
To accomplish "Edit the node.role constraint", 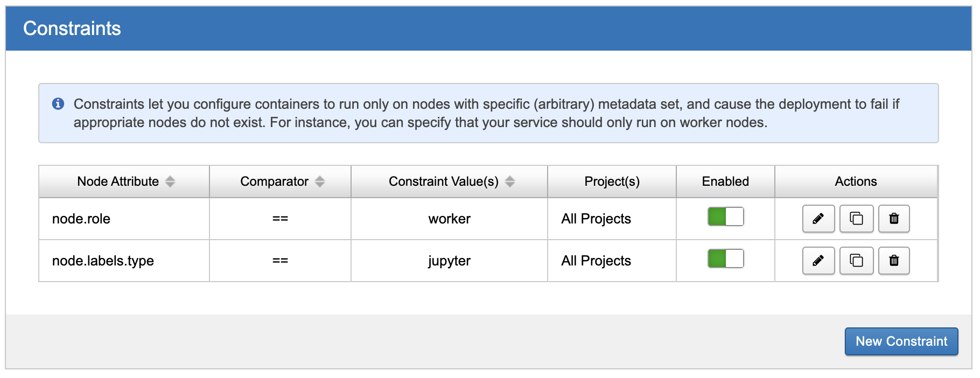I will (818, 219).
